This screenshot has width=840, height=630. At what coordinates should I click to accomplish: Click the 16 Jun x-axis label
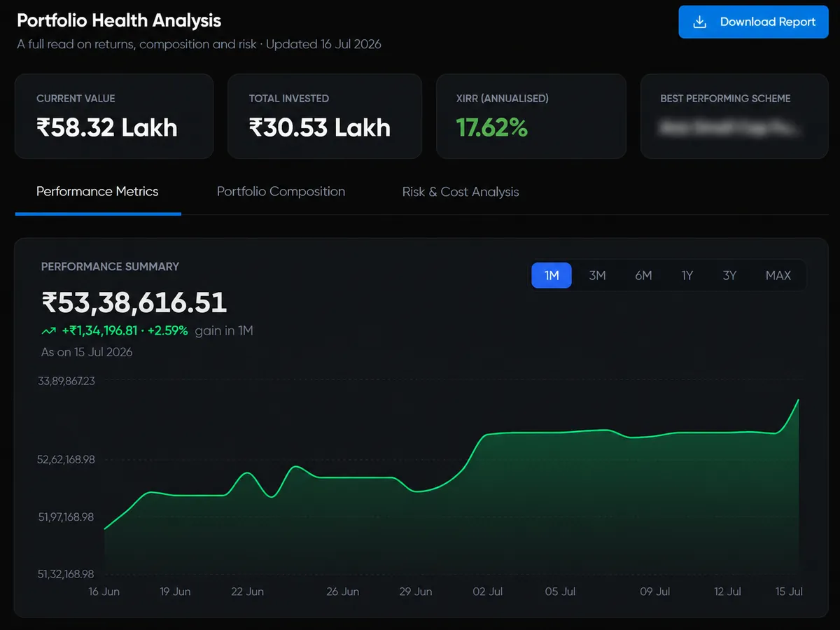(x=104, y=591)
